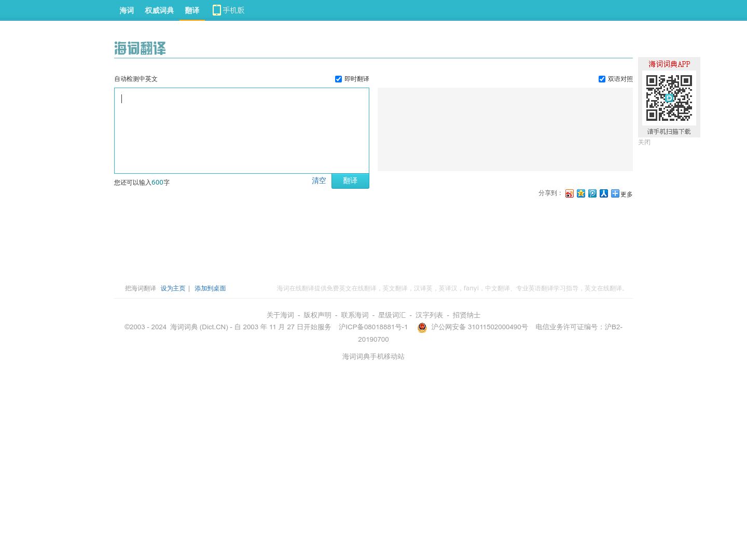Focus the translation source text area
This screenshot has width=747, height=560.
click(242, 131)
